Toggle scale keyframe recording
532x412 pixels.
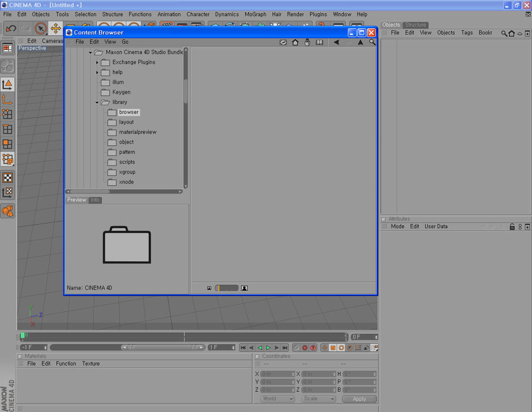(x=333, y=348)
